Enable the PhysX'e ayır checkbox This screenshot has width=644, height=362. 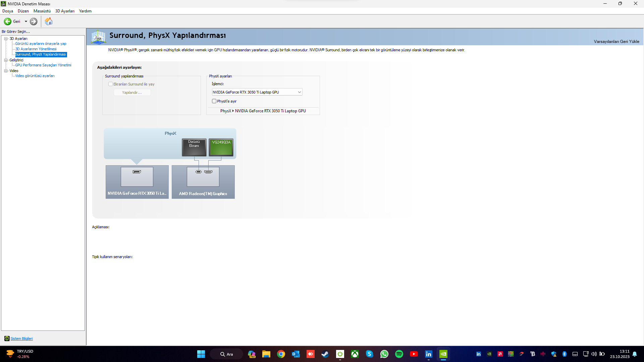pyautogui.click(x=214, y=101)
